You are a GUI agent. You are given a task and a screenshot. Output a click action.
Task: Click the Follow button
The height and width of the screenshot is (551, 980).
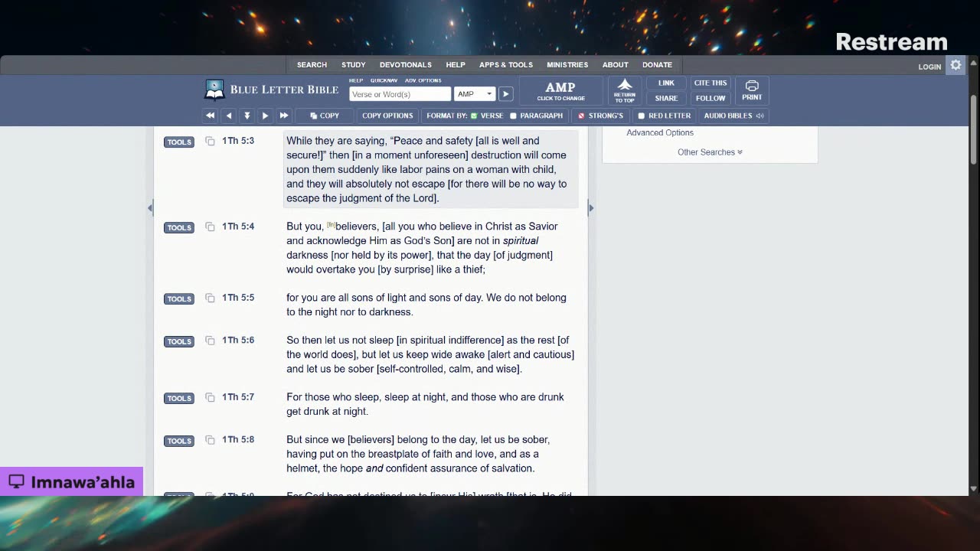click(710, 98)
